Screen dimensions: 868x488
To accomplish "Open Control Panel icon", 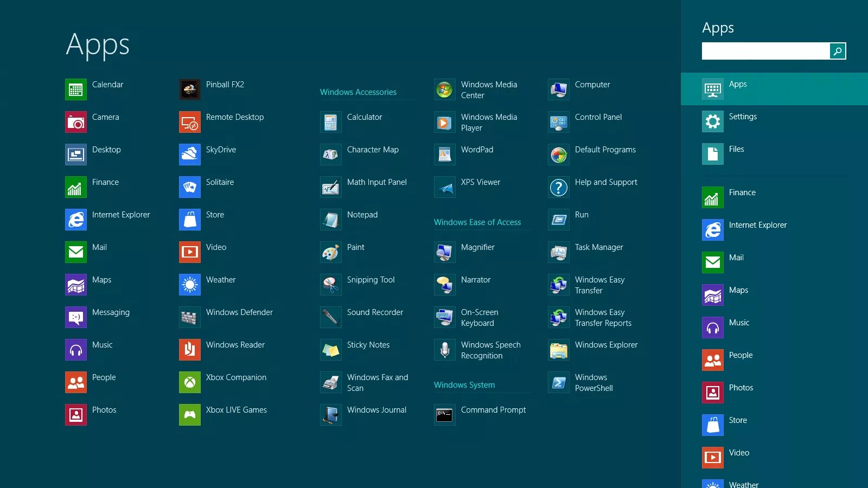I will [559, 122].
